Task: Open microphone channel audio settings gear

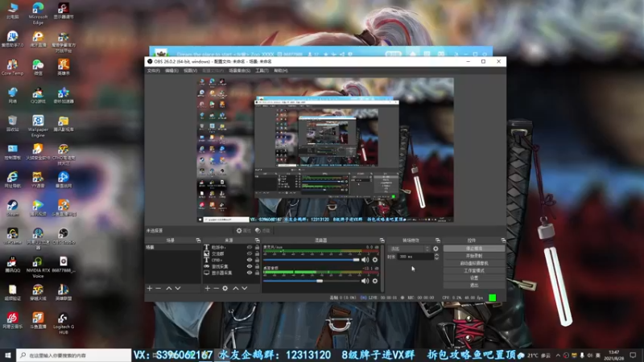Action: click(x=375, y=260)
